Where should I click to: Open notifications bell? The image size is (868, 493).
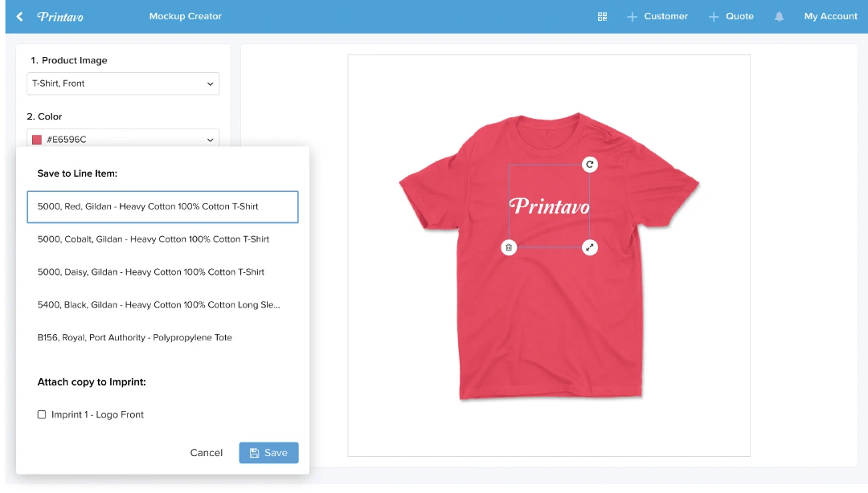779,17
